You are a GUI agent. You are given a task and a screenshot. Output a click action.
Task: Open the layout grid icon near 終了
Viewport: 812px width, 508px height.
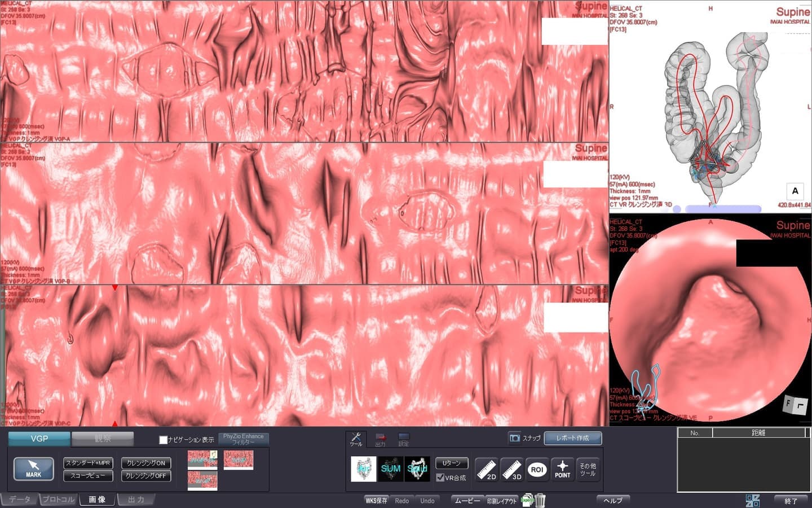752,500
